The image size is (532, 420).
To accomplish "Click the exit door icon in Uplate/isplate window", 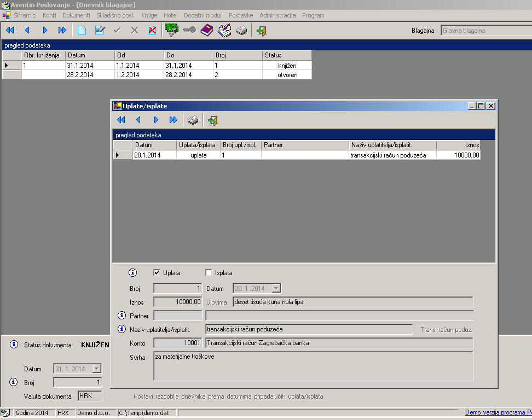I will coord(213,120).
